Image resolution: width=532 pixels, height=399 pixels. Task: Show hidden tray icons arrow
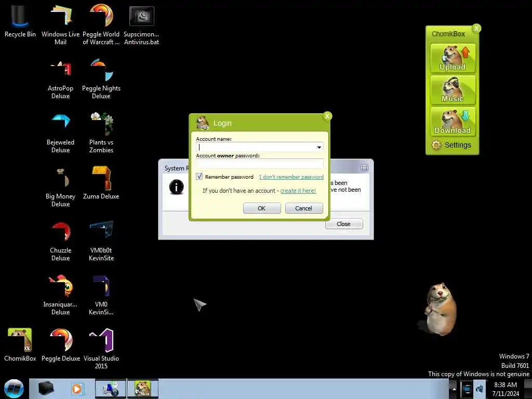pos(454,389)
